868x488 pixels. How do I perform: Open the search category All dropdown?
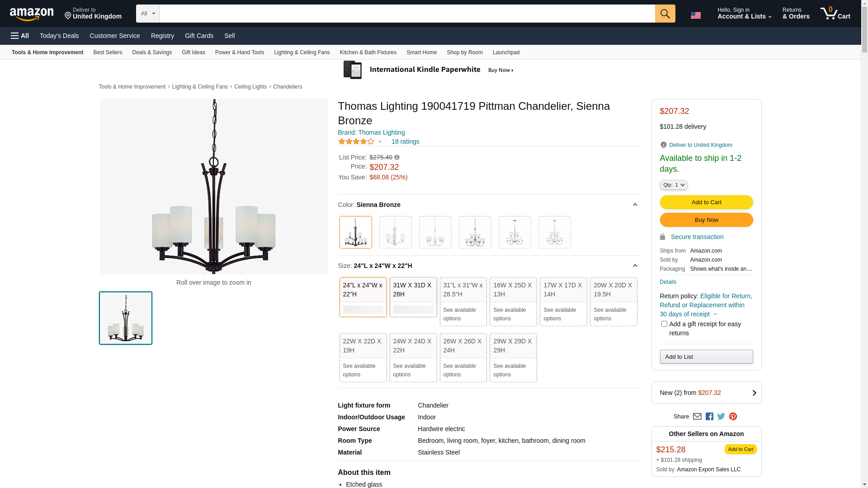(148, 14)
